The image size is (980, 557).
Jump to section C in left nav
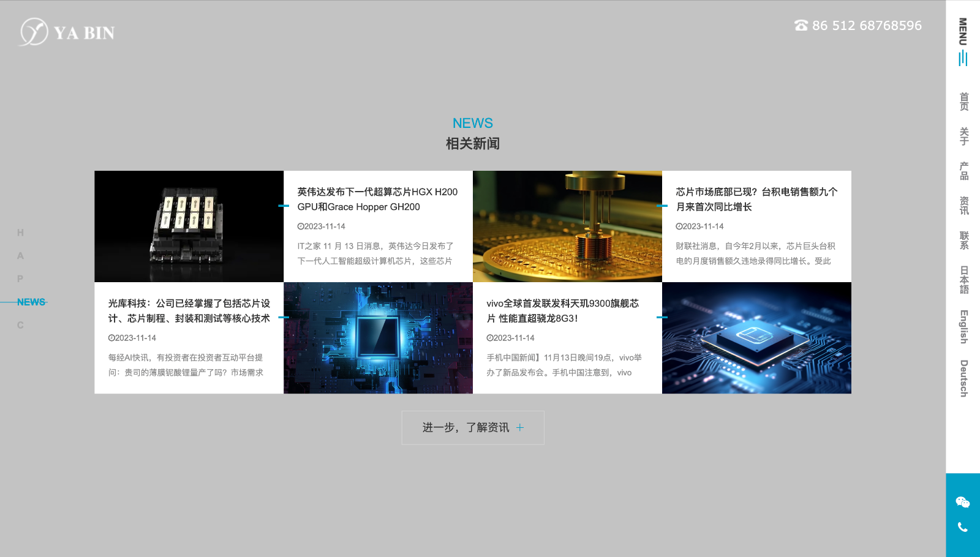click(20, 326)
